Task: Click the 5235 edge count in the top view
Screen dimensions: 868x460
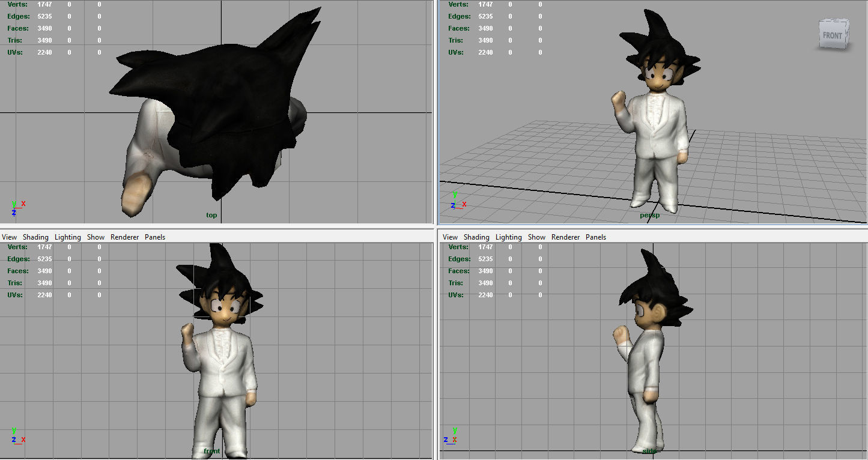Action: pyautogui.click(x=44, y=16)
